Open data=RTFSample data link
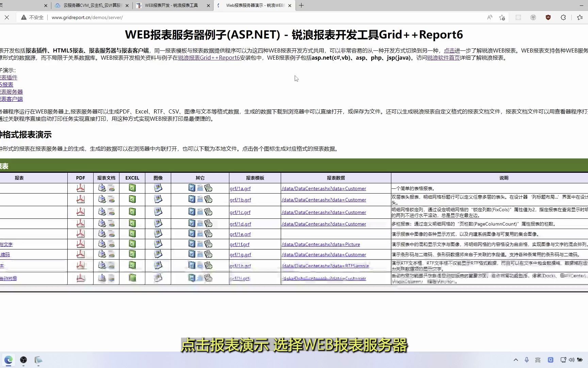Viewport: 588px width, 368px height. (325, 266)
